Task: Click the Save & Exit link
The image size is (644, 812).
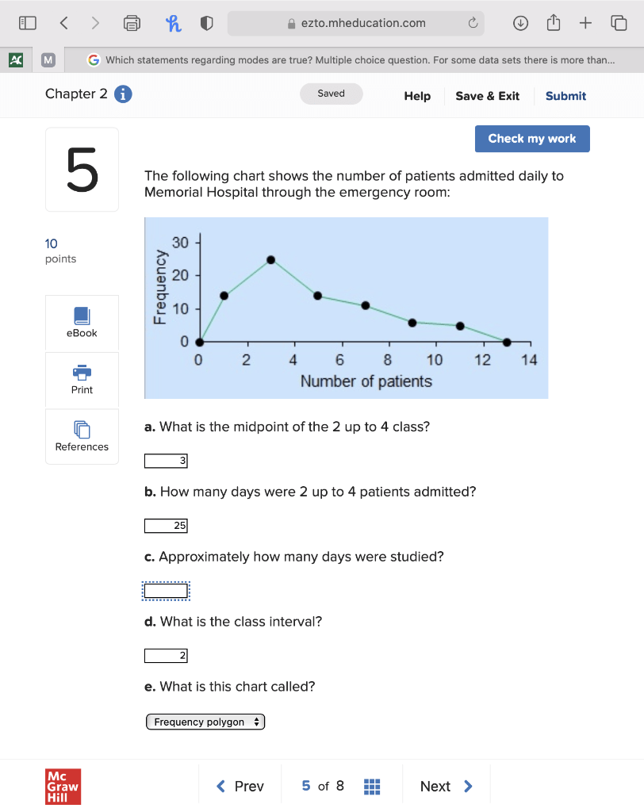Action: [x=487, y=96]
